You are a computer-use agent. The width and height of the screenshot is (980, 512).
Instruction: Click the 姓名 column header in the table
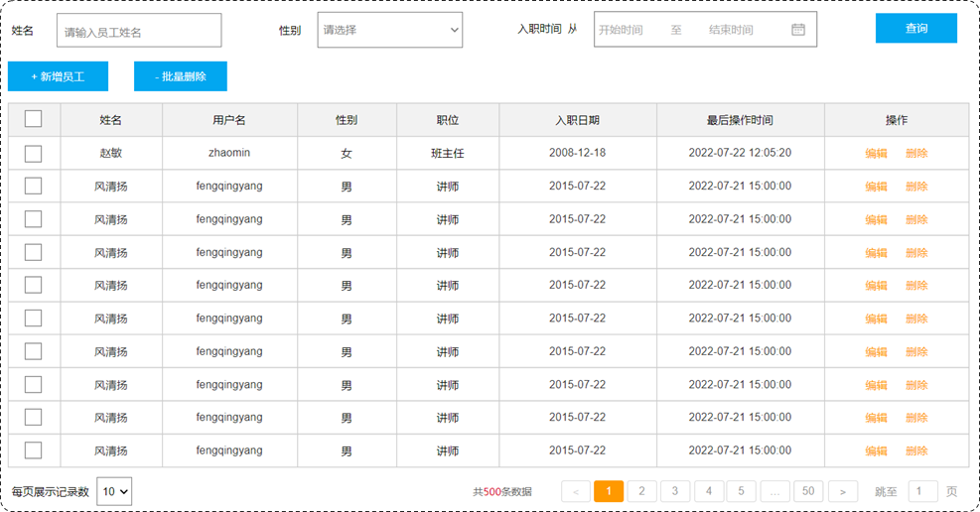point(110,120)
